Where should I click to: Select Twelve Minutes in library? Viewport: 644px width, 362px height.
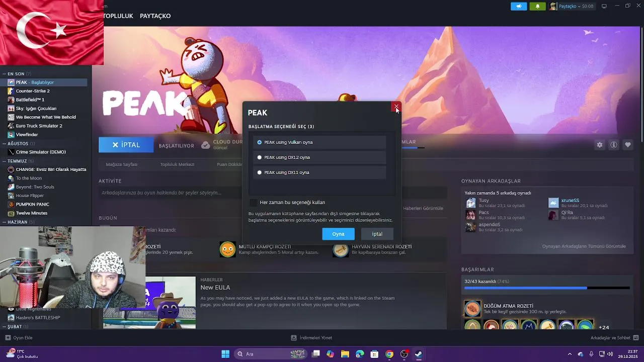coord(32,213)
